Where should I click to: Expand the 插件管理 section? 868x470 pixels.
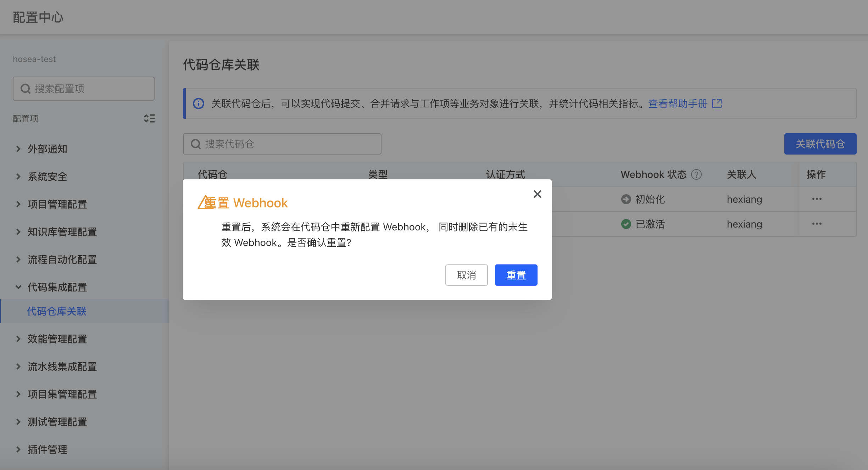click(18, 449)
